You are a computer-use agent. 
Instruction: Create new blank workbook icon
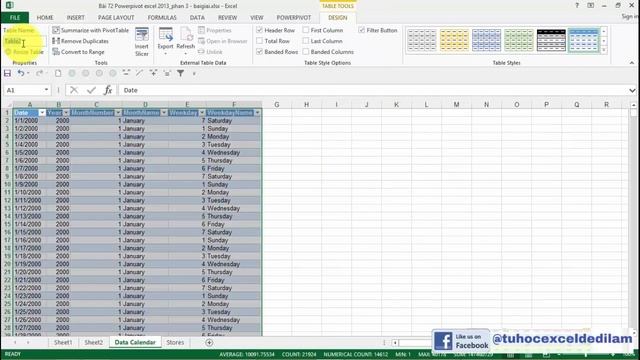[58, 73]
